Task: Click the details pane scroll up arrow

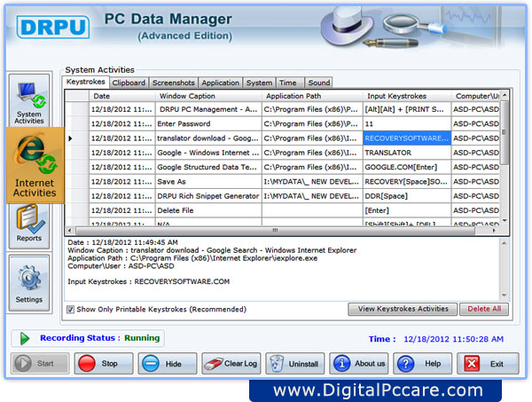Action: [504, 243]
